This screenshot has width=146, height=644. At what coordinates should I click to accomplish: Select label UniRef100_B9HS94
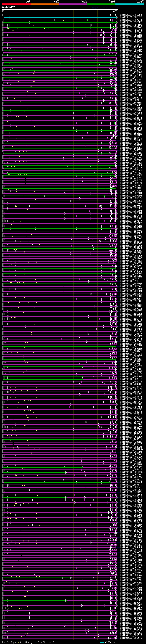point(131,63)
